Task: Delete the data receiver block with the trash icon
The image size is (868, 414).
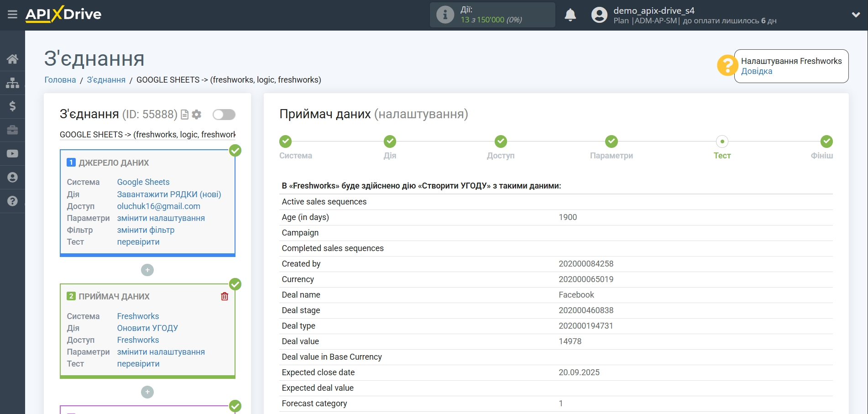Action: pos(225,297)
